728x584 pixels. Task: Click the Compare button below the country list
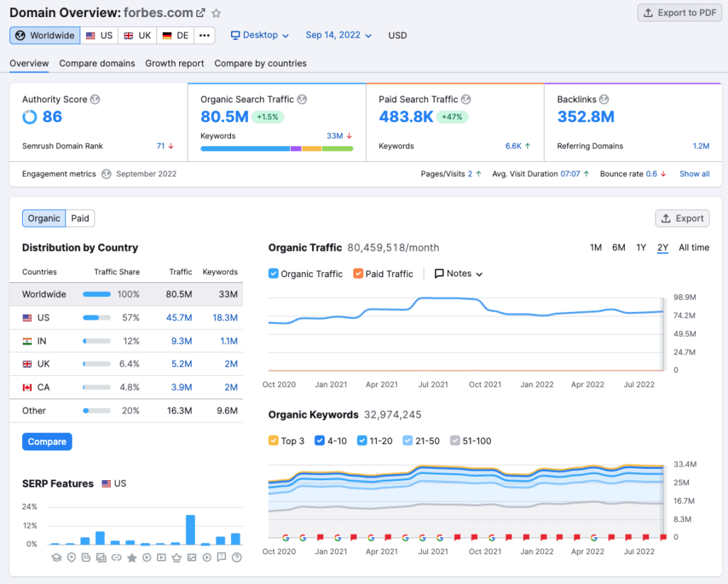[x=47, y=441]
